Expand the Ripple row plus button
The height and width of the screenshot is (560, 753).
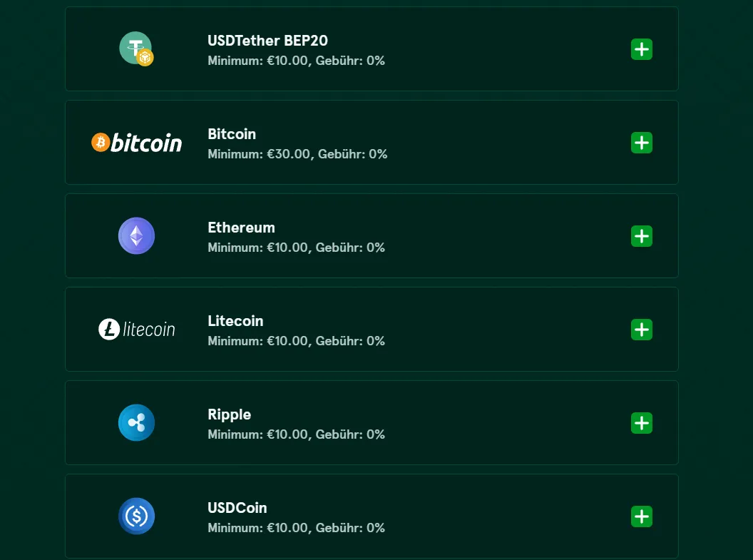click(642, 423)
